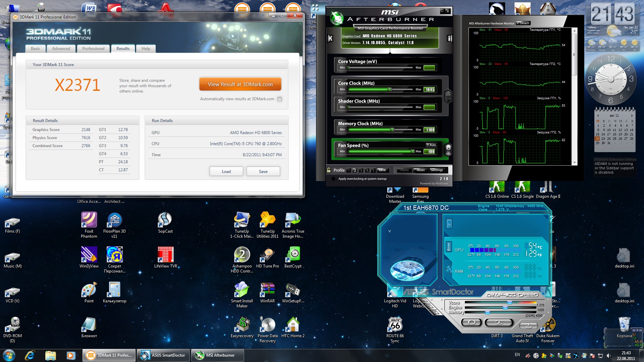This screenshot has width=644, height=362.
Task: Click SmartDoctor's power voltage icon
Action: tap(449, 224)
